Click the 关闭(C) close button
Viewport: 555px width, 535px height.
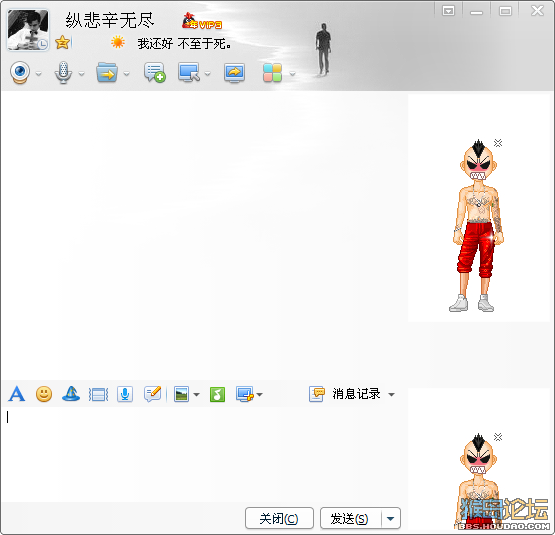tap(279, 518)
